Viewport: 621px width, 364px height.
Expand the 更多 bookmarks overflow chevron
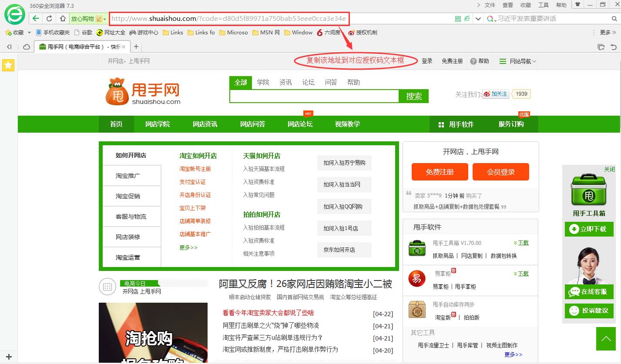[x=614, y=33]
